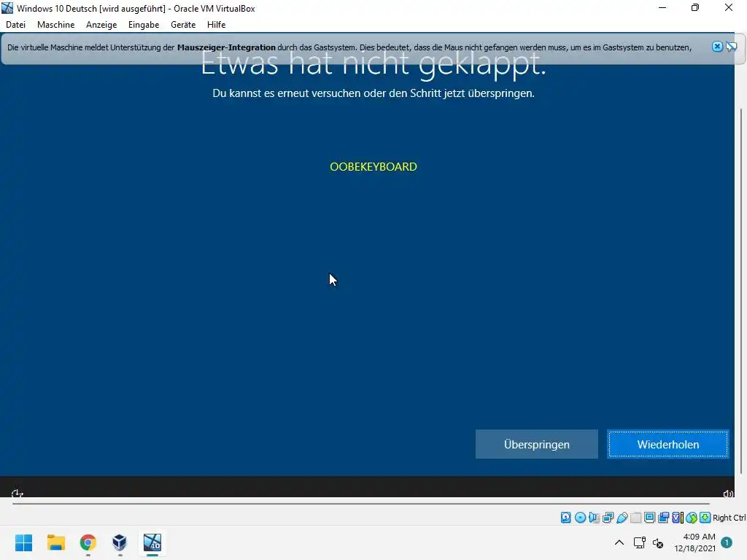
Task: Click the Wiederholen button
Action: click(x=668, y=444)
